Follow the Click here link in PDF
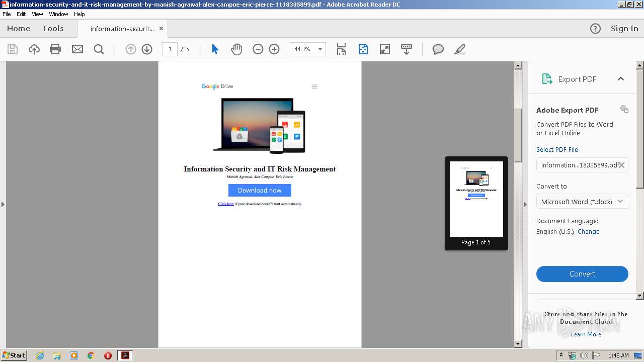The width and height of the screenshot is (644, 362). [x=226, y=204]
